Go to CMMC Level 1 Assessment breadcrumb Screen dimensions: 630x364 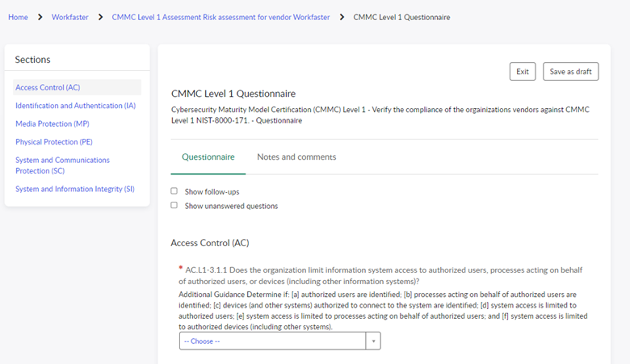pos(220,17)
